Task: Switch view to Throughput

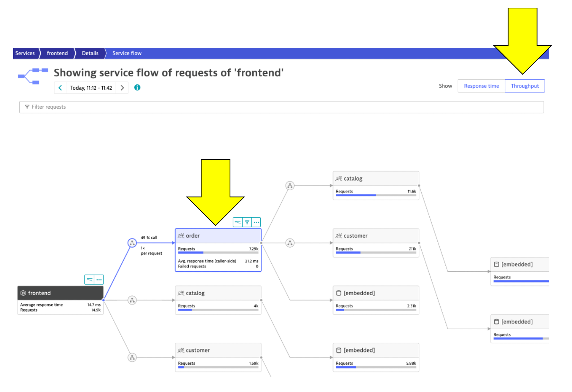Action: 524,86
